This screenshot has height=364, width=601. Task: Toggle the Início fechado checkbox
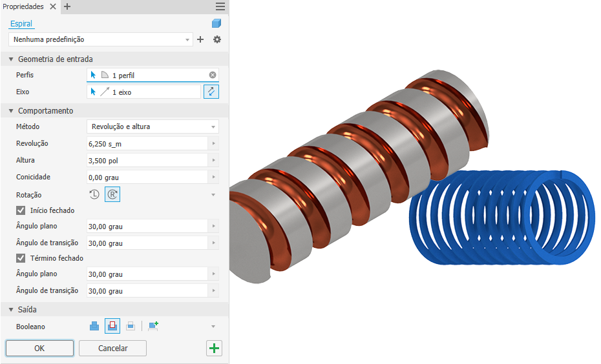21,210
